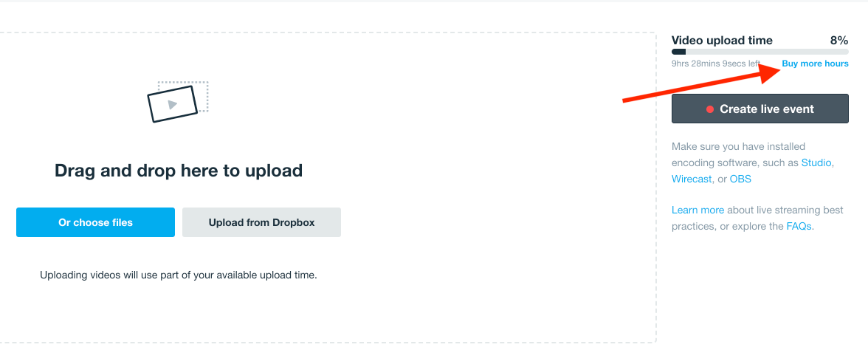This screenshot has width=868, height=353.
Task: Visit the OBS link
Action: (740, 179)
